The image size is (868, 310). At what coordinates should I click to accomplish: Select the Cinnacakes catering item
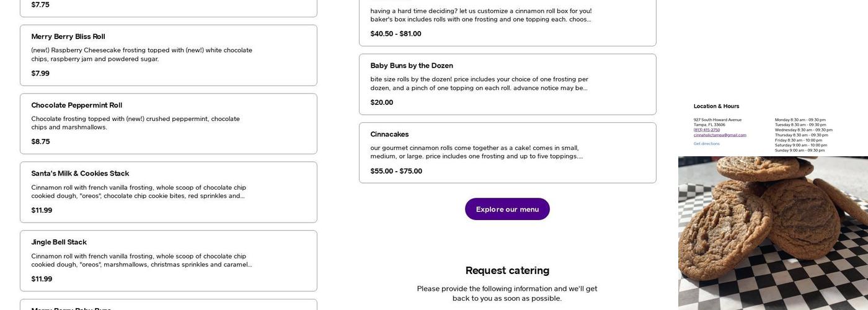point(507,153)
